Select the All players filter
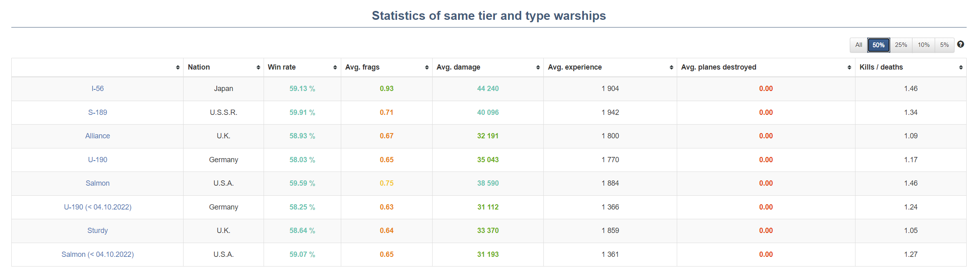The height and width of the screenshot is (271, 980). [859, 45]
